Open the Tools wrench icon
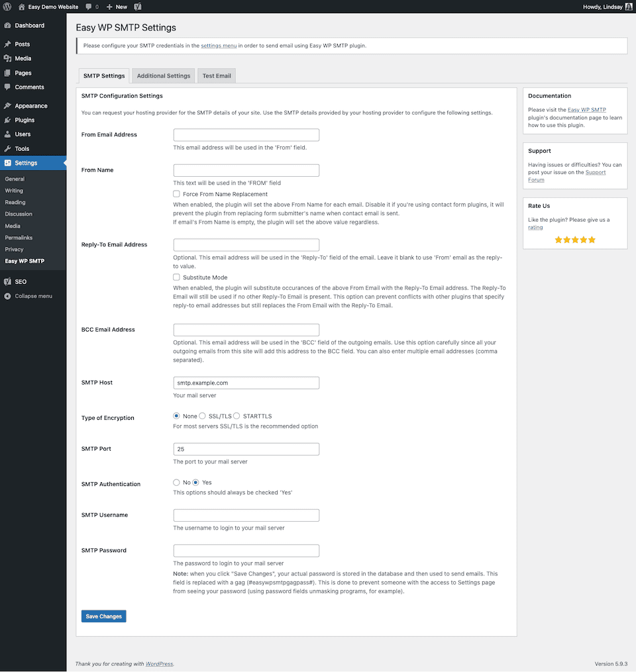This screenshot has width=636, height=672. pyautogui.click(x=7, y=149)
